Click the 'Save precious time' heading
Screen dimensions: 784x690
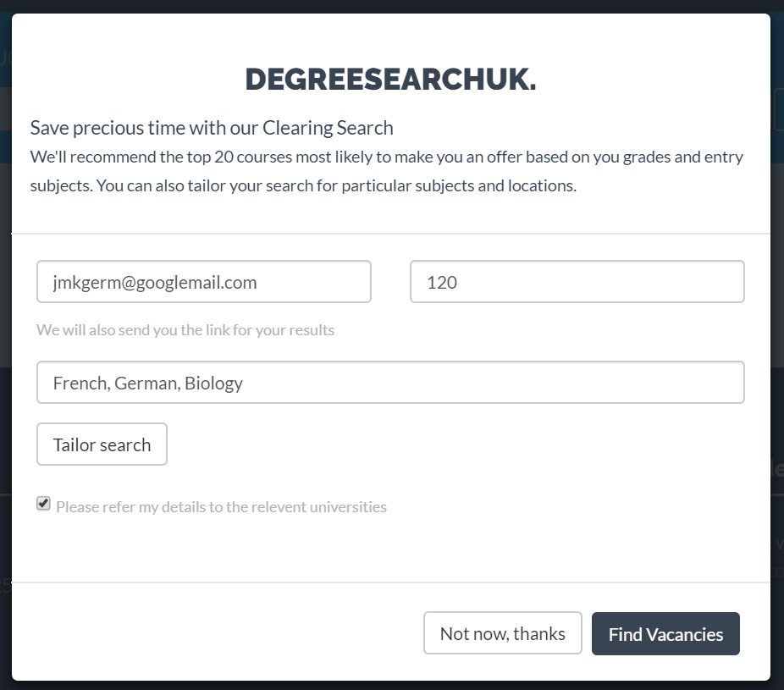[212, 128]
